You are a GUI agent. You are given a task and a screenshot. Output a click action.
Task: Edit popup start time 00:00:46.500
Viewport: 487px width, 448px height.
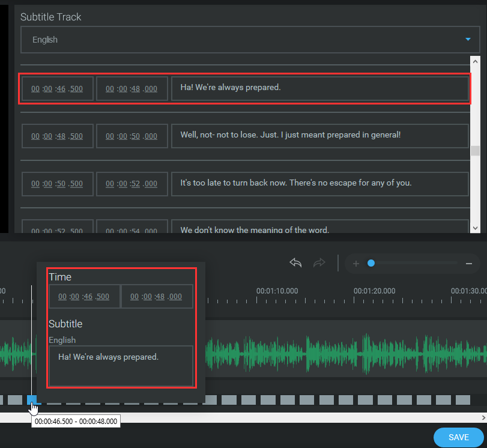84,297
